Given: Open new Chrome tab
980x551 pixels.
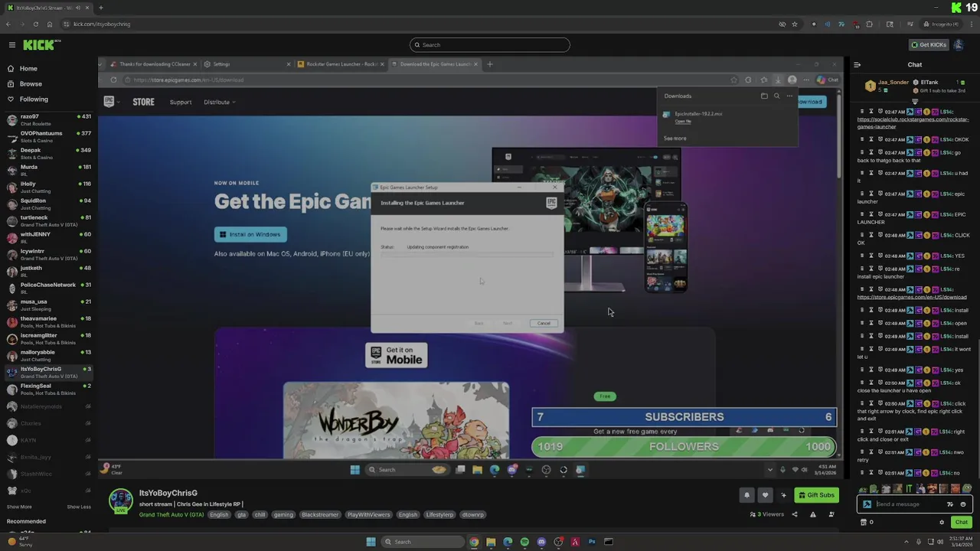Looking at the screenshot, I should click(100, 8).
